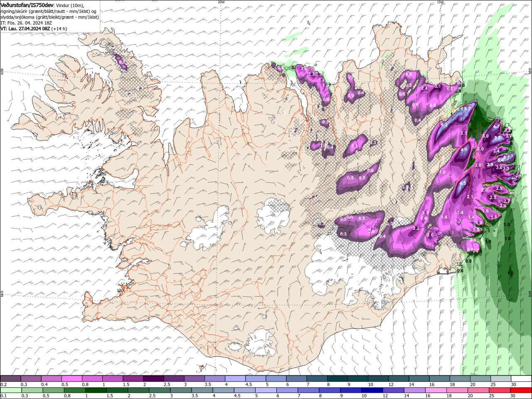Click the 'VT: Lau. 27.04.2024 08Z' valid time

click(x=25, y=29)
